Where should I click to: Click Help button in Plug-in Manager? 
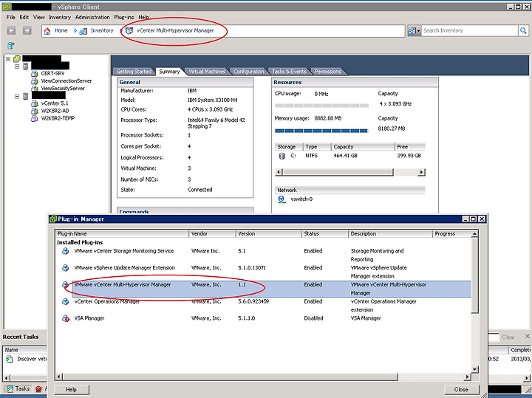(x=71, y=390)
